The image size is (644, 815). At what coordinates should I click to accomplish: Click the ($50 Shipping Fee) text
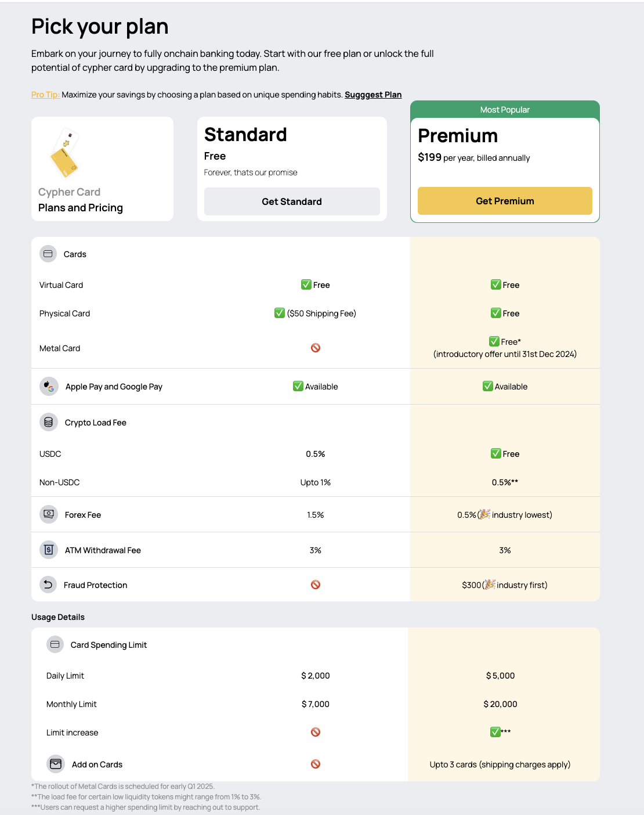[321, 313]
